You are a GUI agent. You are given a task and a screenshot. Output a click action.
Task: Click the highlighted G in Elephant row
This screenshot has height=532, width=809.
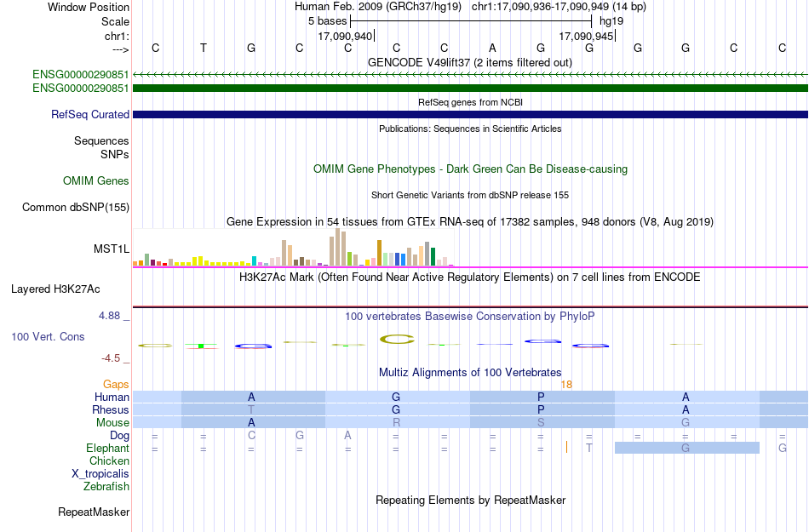tap(686, 448)
